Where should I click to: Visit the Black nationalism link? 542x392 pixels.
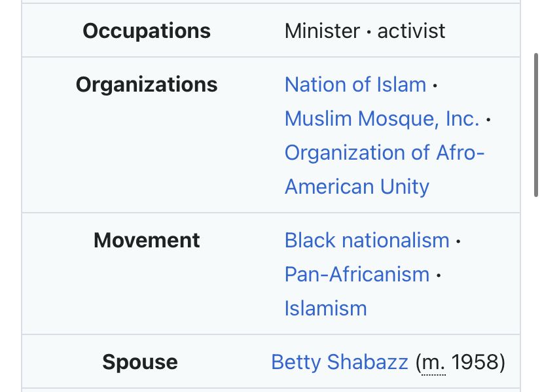point(367,240)
